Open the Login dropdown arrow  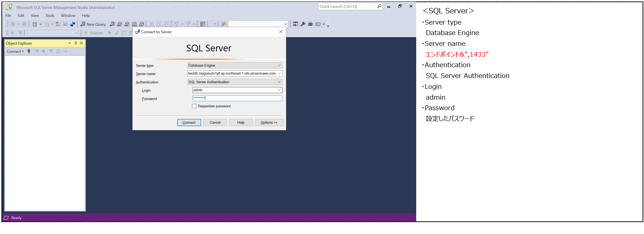pos(279,90)
